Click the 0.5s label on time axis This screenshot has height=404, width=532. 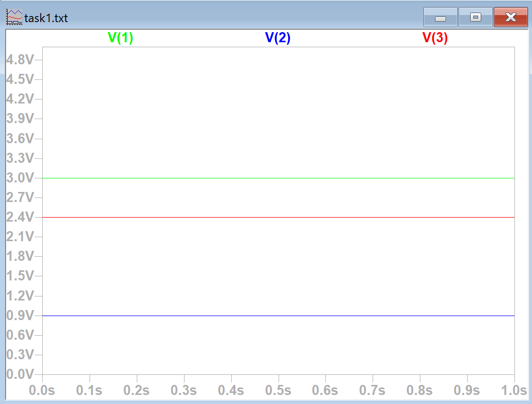[278, 390]
